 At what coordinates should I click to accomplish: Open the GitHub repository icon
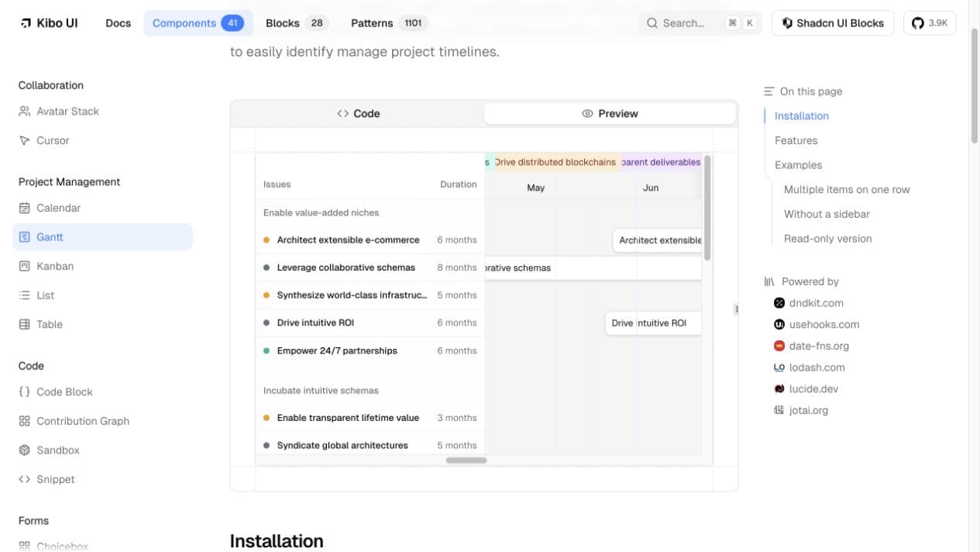918,23
